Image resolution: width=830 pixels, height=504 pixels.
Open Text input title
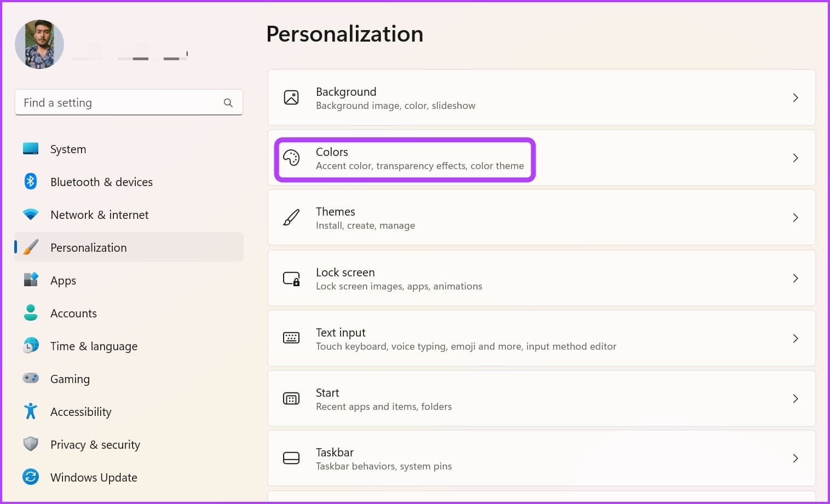tap(341, 332)
